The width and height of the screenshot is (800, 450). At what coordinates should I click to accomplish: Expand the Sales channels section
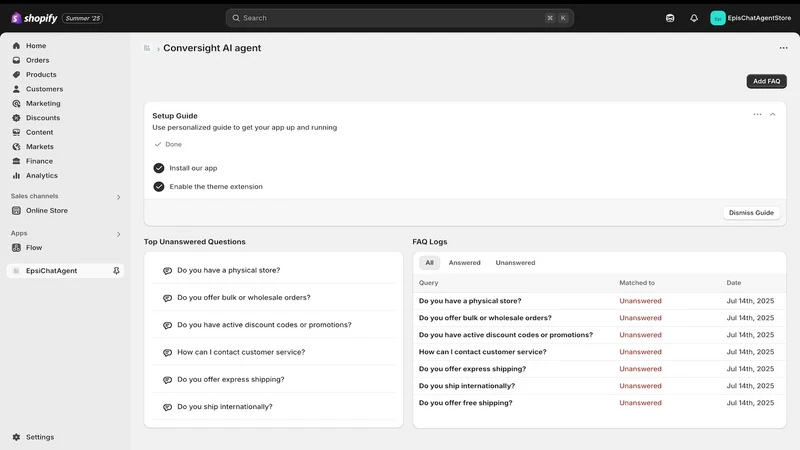tap(118, 197)
